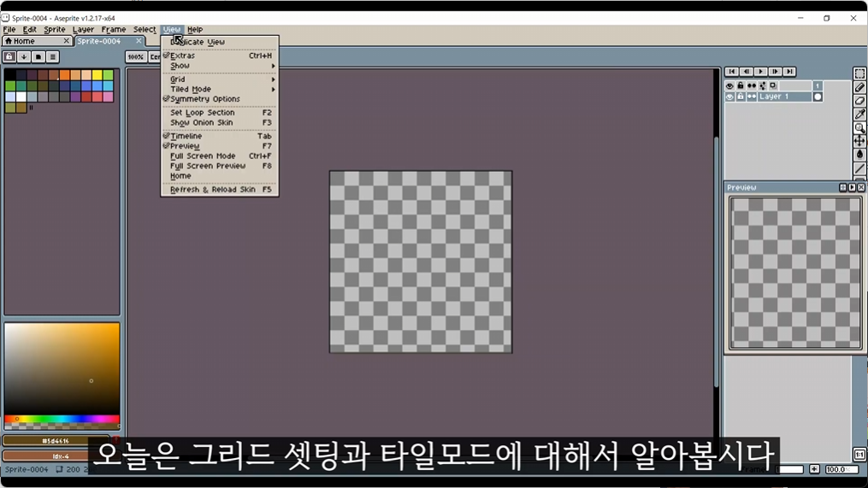Select the Line tool
This screenshot has width=868, height=488.
point(859,168)
